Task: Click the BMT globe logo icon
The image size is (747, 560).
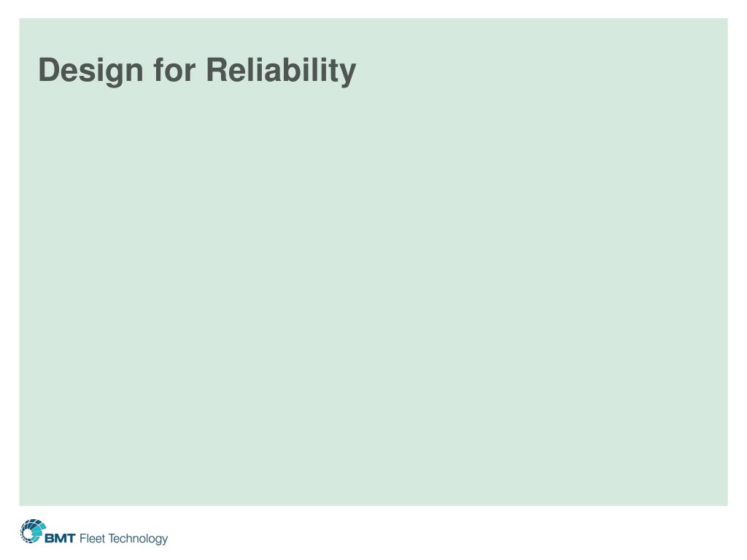Action: 33,532
